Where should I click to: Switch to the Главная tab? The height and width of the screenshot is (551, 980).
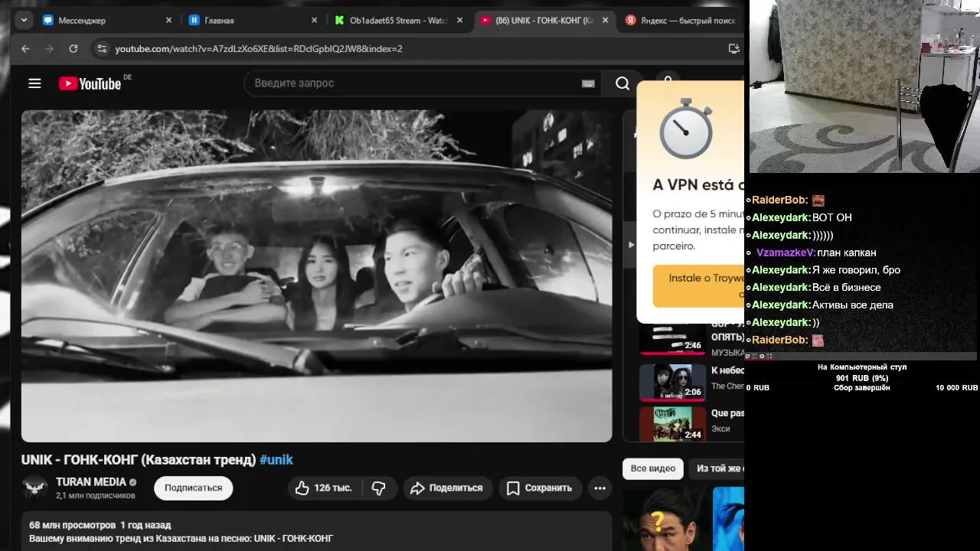pos(253,21)
